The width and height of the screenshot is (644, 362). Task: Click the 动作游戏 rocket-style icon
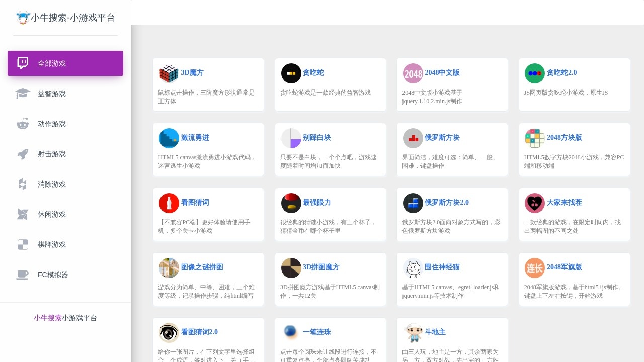click(22, 124)
